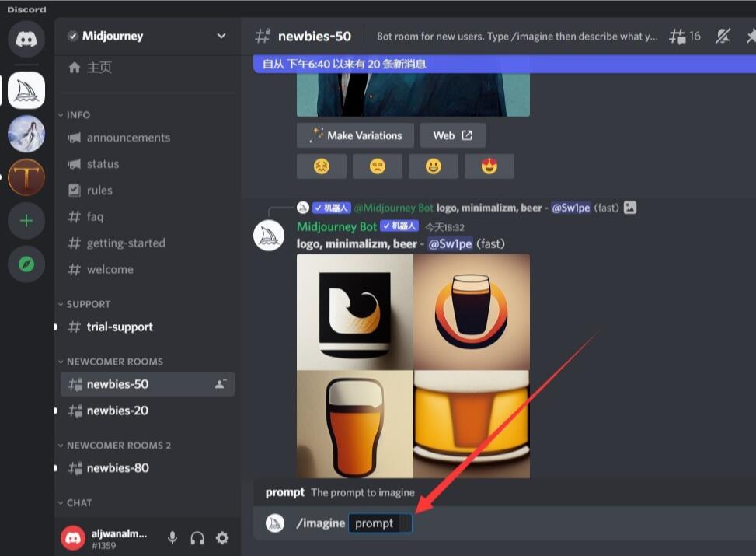Expand the Midjourney server dropdown menu
Viewport: 756px width, 556px height.
[x=221, y=36]
